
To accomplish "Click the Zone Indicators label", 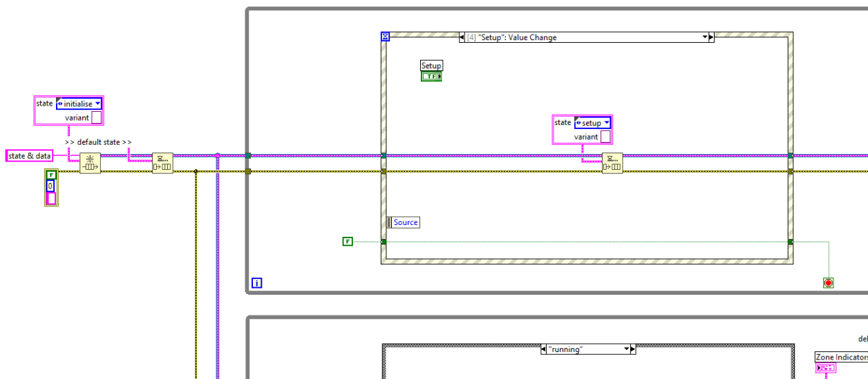I will click(841, 357).
